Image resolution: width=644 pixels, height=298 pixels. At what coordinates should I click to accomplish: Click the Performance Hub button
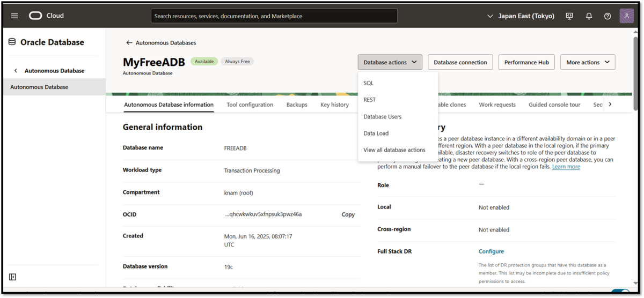[x=526, y=62]
